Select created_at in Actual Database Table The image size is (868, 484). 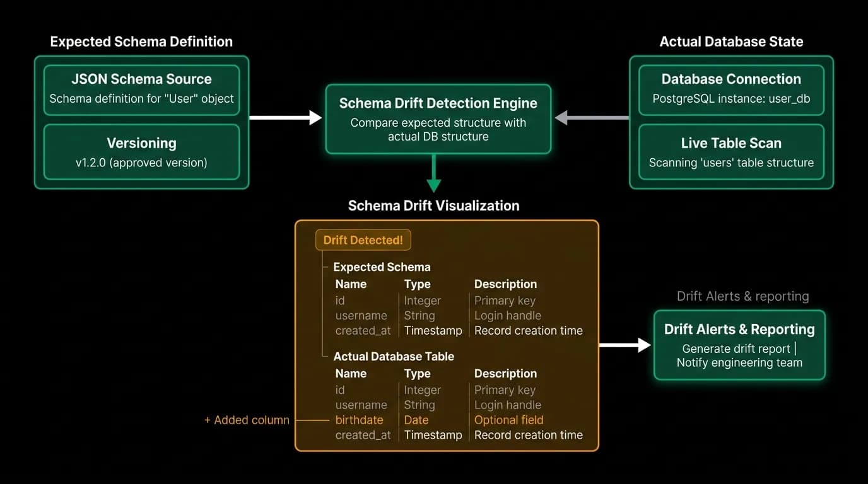pos(363,435)
